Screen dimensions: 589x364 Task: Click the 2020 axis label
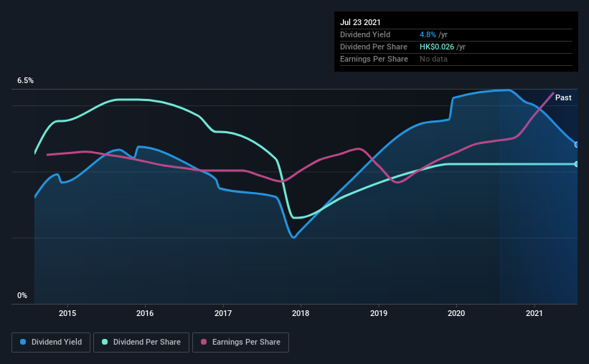click(456, 313)
